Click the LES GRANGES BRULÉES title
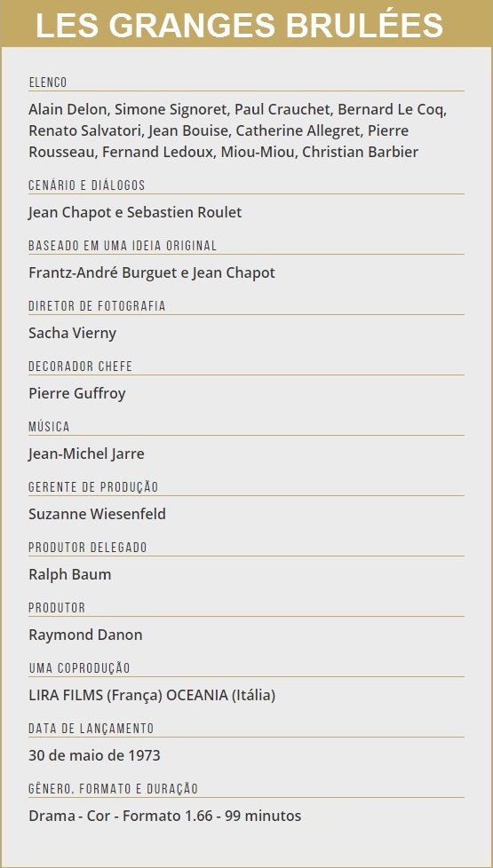The width and height of the screenshot is (493, 868). point(239,24)
